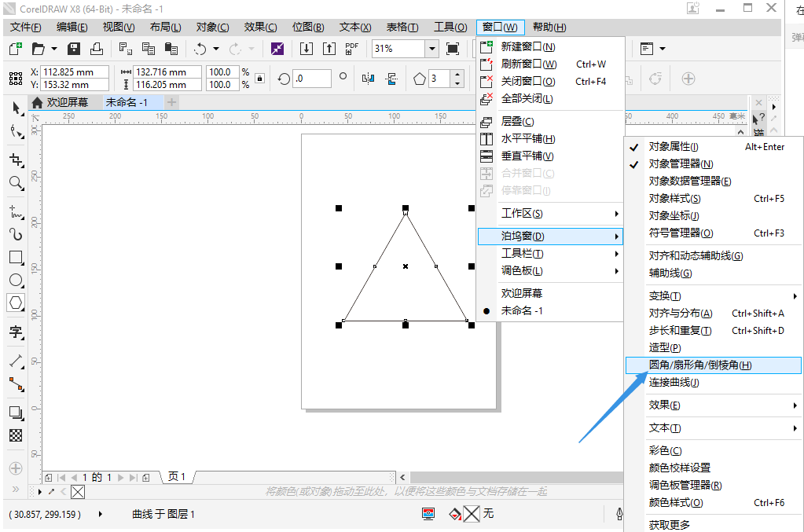Click the mirror vertically icon
This screenshot has height=532, width=804.
coord(391,79)
